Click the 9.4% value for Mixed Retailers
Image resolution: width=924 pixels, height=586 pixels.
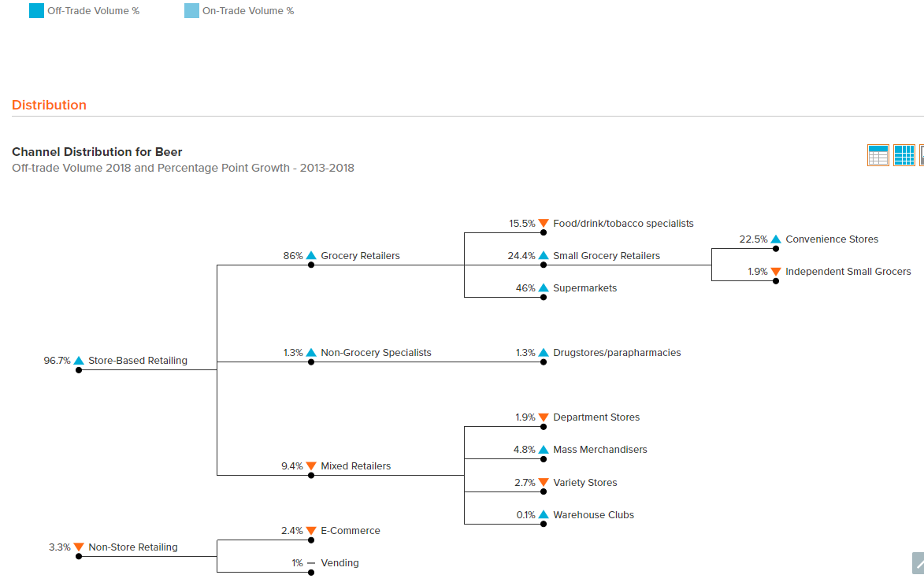[x=292, y=465]
